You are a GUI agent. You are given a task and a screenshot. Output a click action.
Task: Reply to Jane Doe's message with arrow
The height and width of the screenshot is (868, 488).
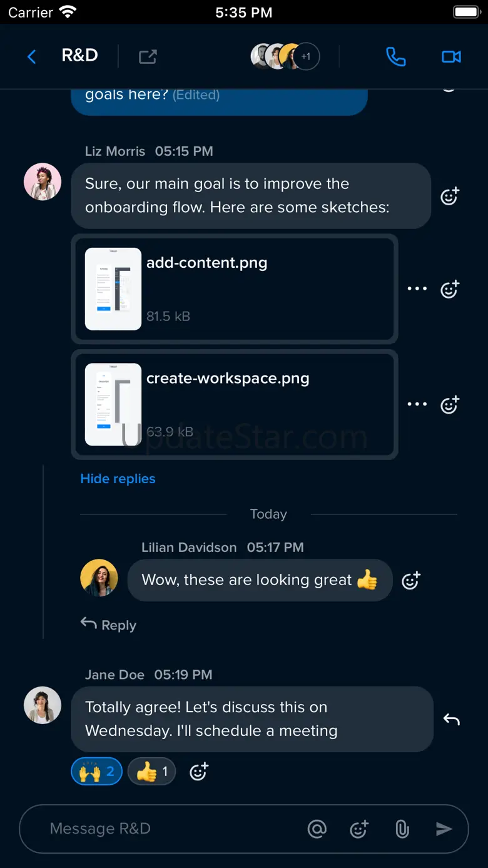(x=451, y=720)
